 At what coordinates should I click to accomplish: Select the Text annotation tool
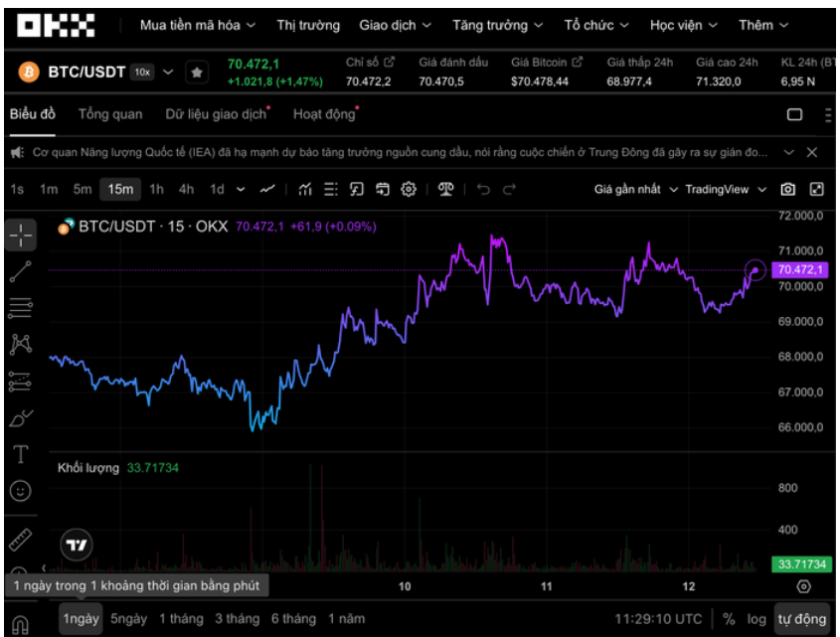tap(21, 454)
